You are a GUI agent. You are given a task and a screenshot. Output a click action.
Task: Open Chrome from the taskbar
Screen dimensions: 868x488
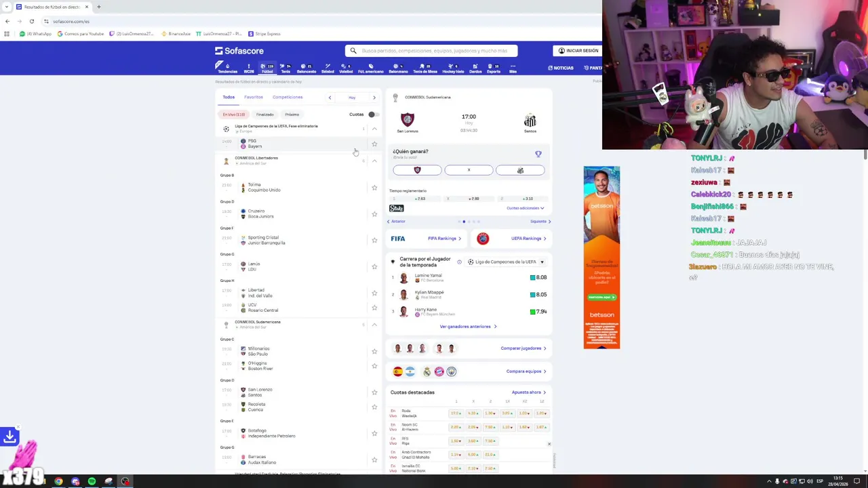59,481
